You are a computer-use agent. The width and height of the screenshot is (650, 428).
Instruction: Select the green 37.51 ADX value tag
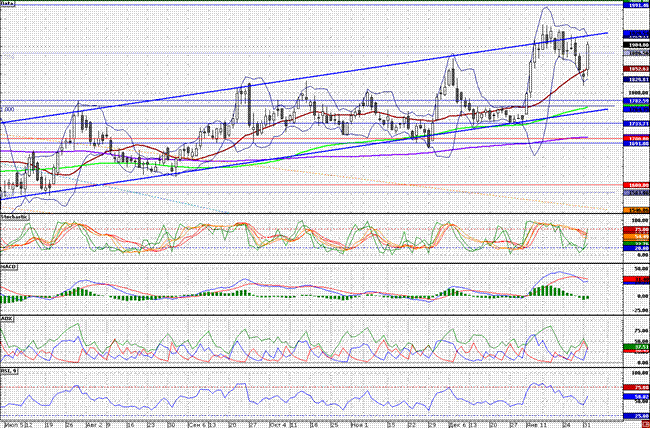click(636, 346)
